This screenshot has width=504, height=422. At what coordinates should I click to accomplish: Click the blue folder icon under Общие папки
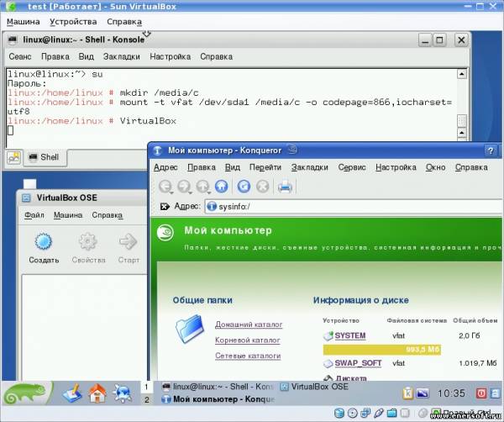(x=190, y=329)
